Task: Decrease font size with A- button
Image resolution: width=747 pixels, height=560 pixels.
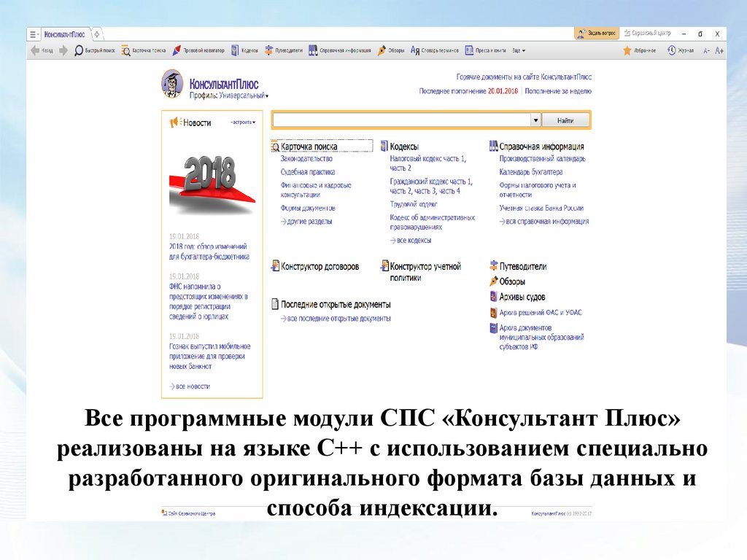Action: coord(706,50)
